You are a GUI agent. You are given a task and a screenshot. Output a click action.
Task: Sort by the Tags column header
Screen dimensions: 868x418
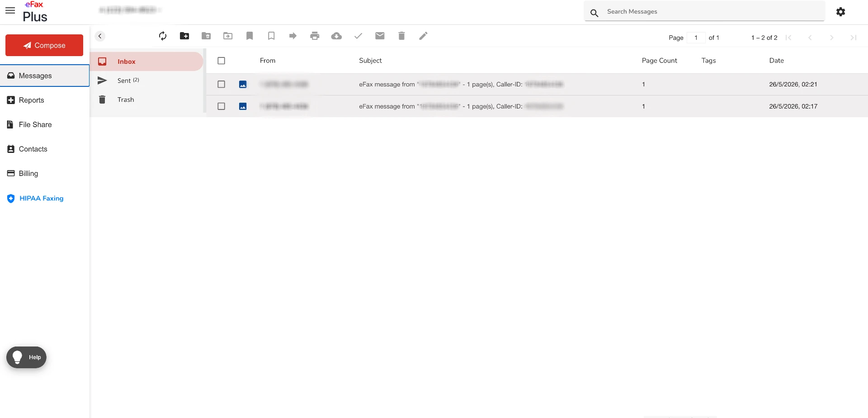point(708,61)
